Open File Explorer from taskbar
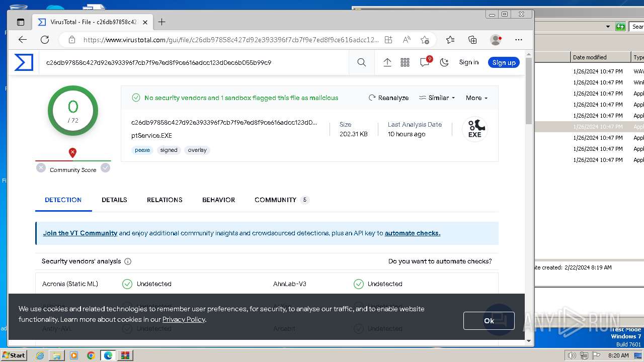The width and height of the screenshot is (644, 362). [57, 355]
